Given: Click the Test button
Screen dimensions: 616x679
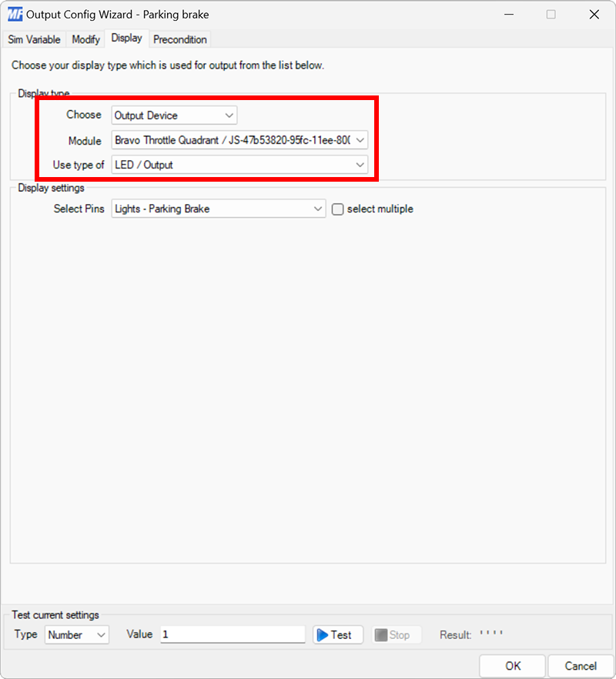Looking at the screenshot, I should (x=336, y=634).
